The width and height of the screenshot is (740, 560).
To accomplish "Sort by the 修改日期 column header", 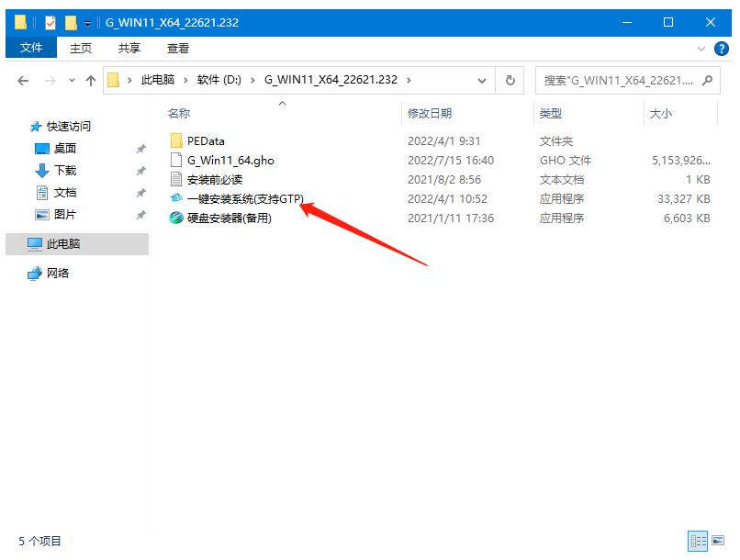I will 430,113.
